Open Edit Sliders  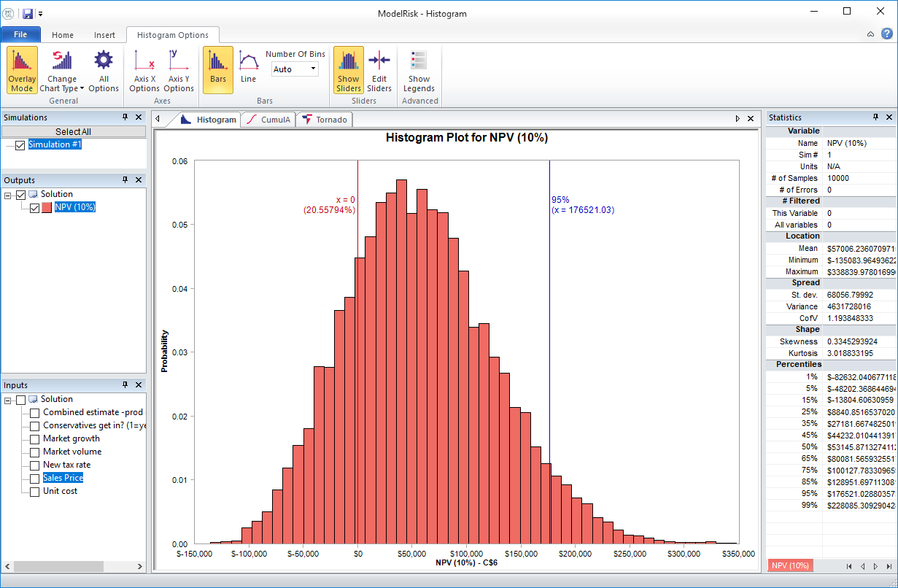(379, 69)
